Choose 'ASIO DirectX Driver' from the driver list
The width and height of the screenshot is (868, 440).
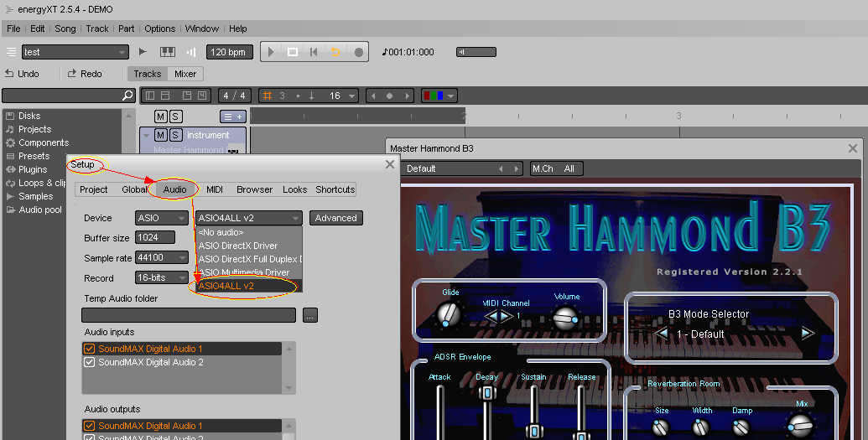(x=249, y=246)
